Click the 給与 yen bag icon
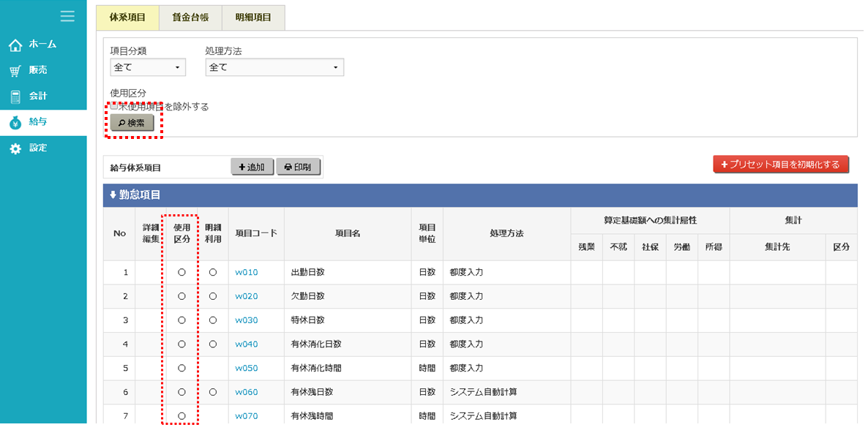This screenshot has width=868, height=430. tap(15, 123)
